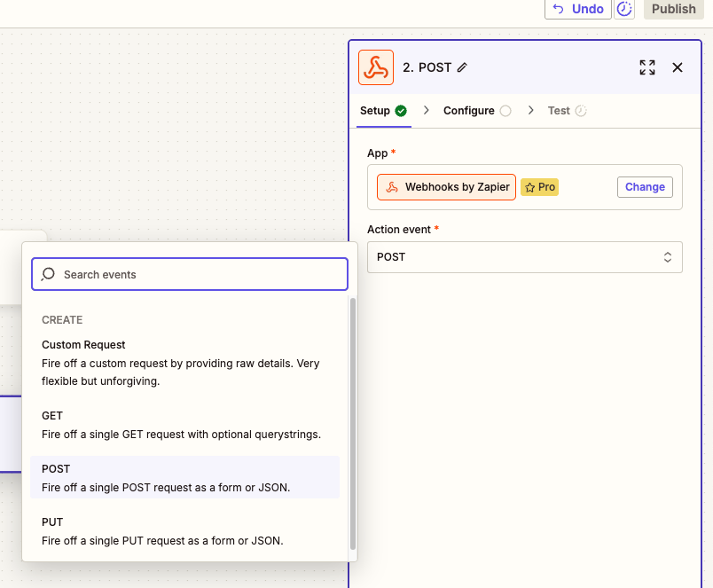Viewport: 713px width, 588px height.
Task: Click the Publish button
Action: (x=673, y=9)
